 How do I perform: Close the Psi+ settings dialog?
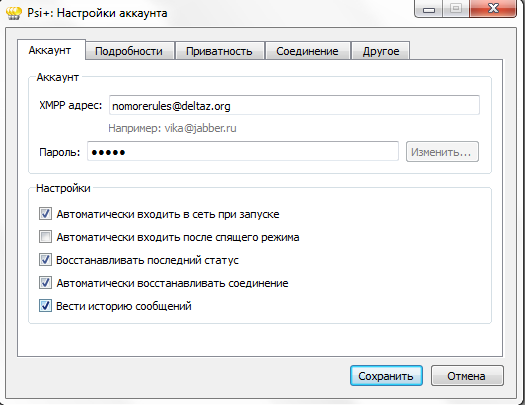click(493, 9)
